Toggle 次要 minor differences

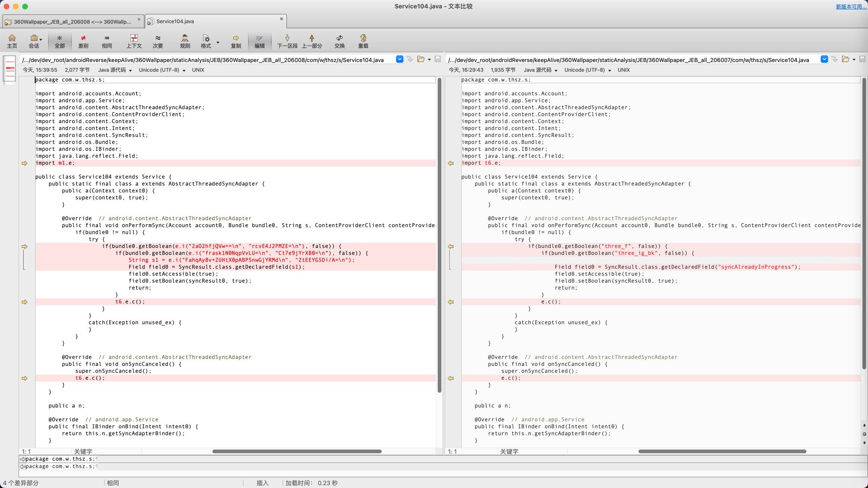pos(157,41)
